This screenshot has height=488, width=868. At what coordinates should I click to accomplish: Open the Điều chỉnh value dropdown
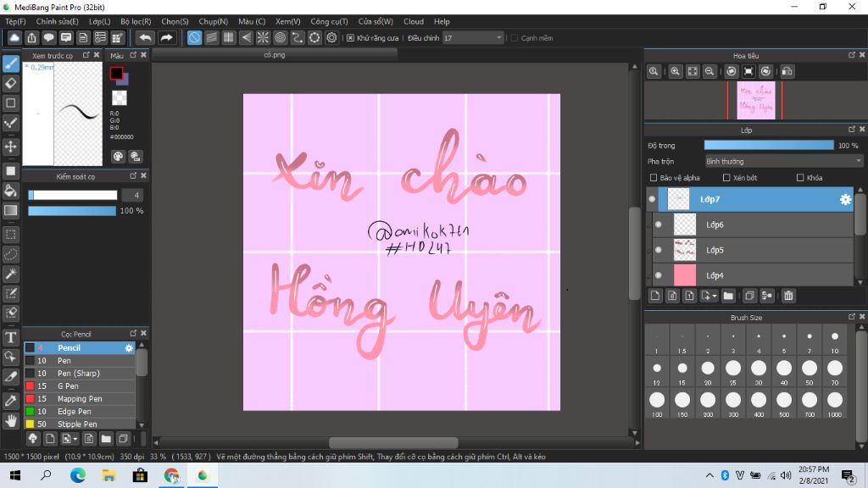[x=473, y=37]
